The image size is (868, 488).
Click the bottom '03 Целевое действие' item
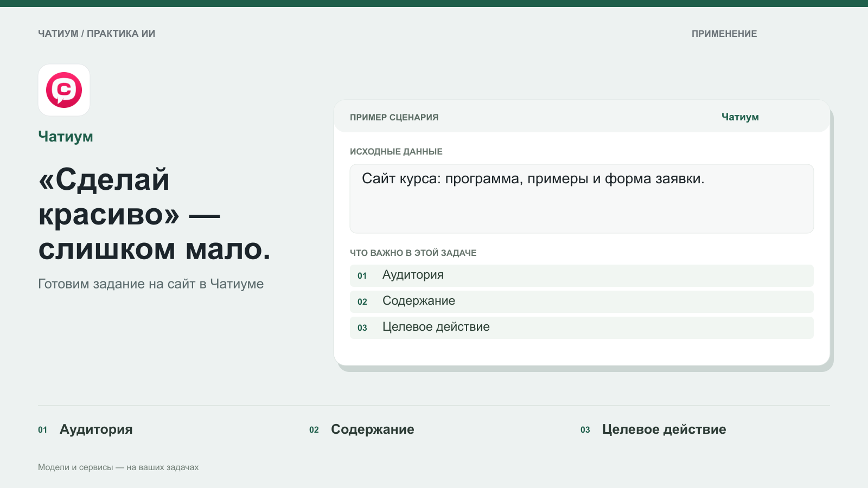point(653,429)
